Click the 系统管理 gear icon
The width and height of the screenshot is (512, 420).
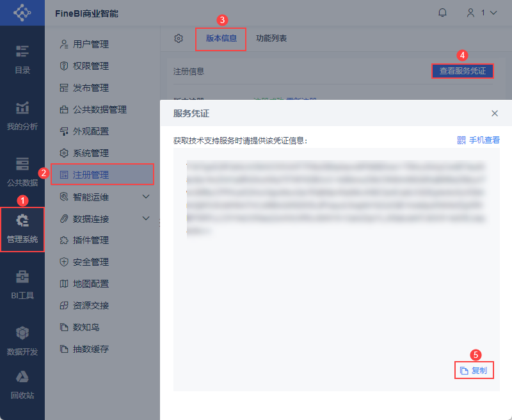coord(64,153)
